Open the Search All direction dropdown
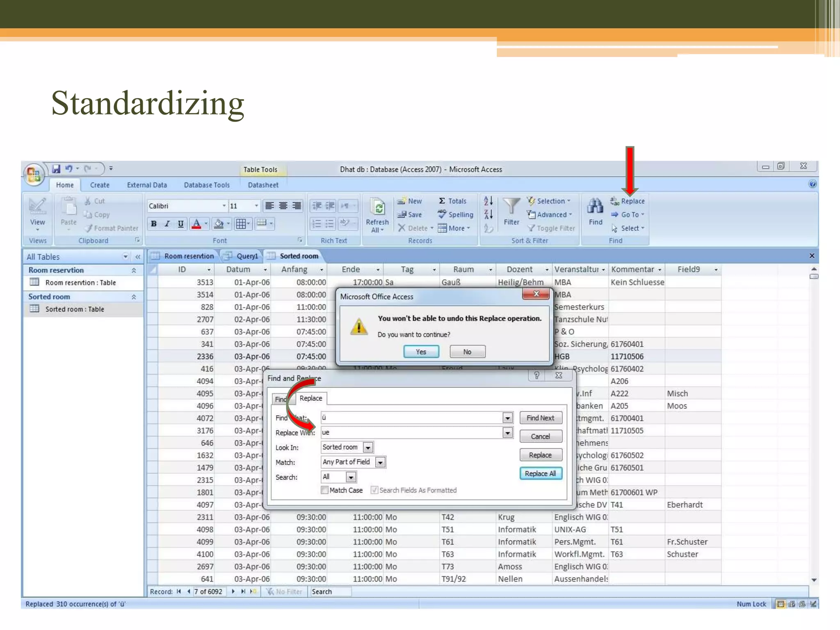Image resolution: width=840 pixels, height=630 pixels. tap(351, 477)
